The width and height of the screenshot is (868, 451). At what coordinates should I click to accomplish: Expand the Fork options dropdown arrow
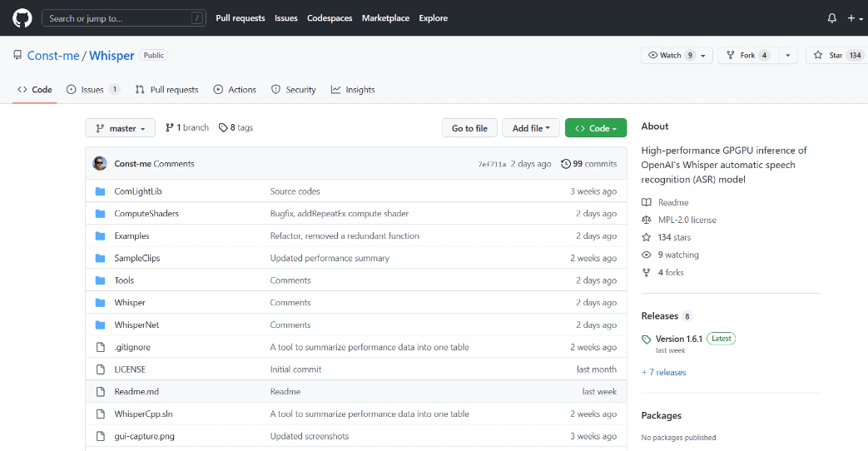pos(788,56)
